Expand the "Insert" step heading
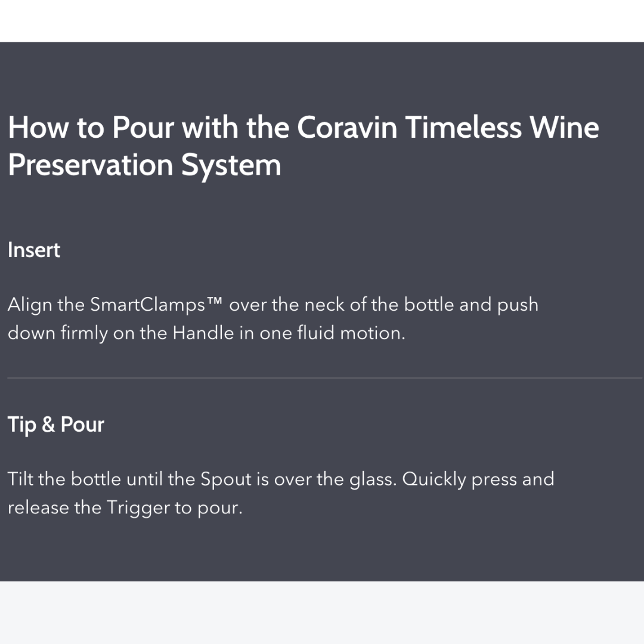 34,250
